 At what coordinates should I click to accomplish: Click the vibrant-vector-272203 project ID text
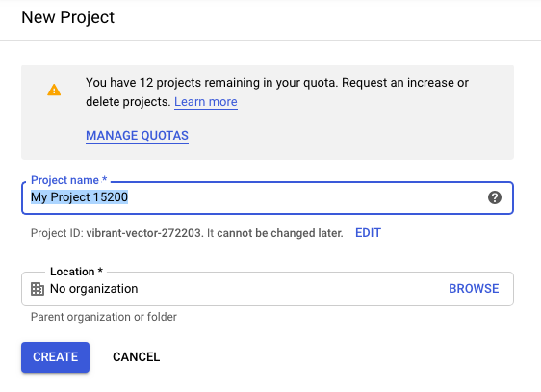(x=143, y=233)
